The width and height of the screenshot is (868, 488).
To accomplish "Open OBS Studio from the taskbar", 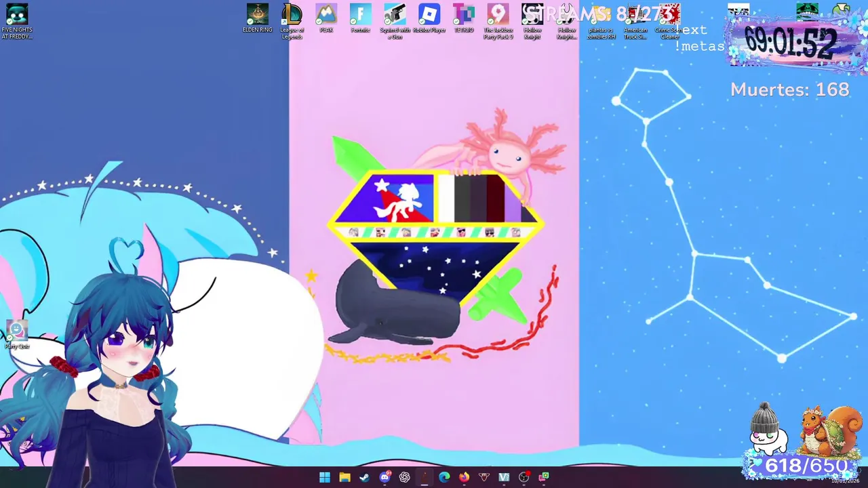I will (524, 477).
